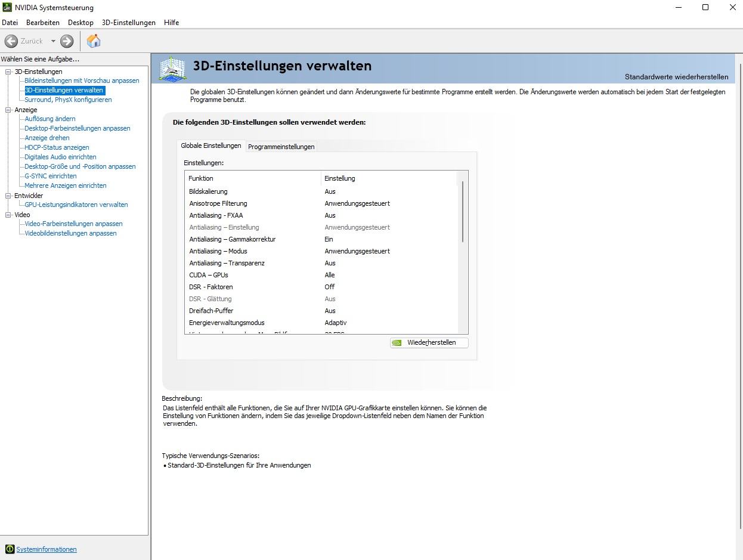Click Ein value for Gammakorrektur
This screenshot has height=560, width=743.
point(329,239)
